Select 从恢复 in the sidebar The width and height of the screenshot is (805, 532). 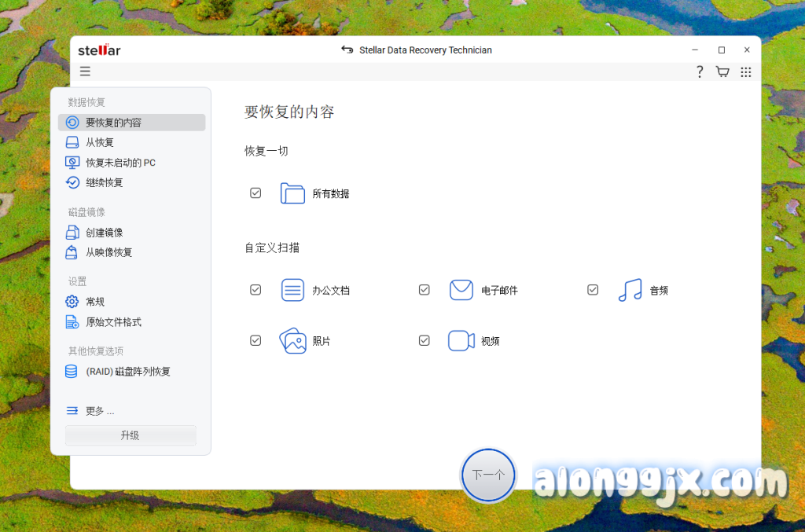(x=99, y=142)
